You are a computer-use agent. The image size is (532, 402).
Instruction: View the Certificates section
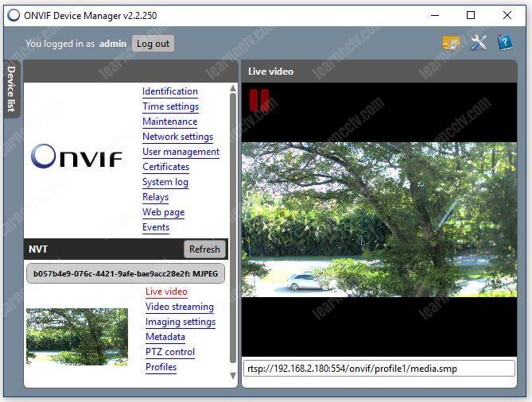point(166,167)
